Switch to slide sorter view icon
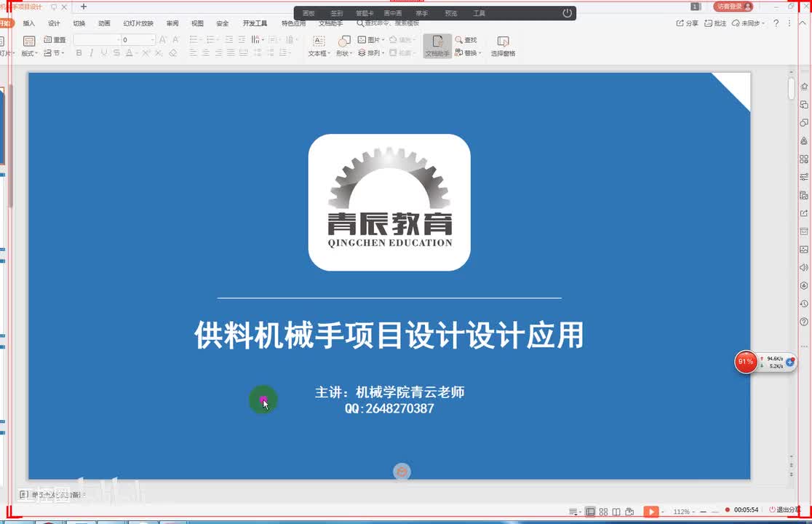Screen dimensions: 812x524 click(x=603, y=512)
